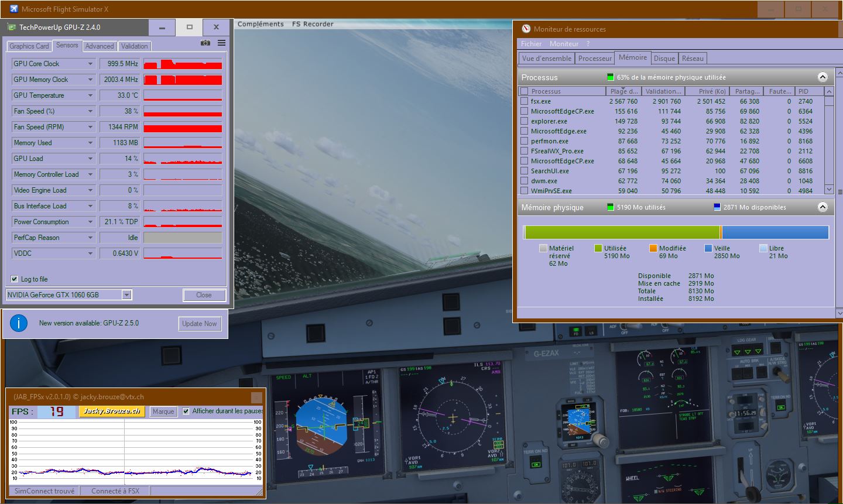
Task: Open the Compléments menu in FSX
Action: coord(261,24)
